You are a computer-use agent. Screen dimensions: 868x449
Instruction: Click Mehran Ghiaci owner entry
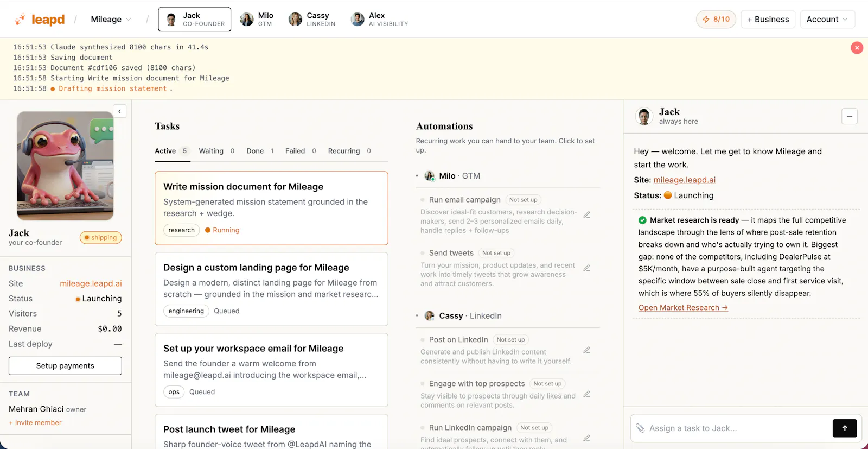point(48,409)
